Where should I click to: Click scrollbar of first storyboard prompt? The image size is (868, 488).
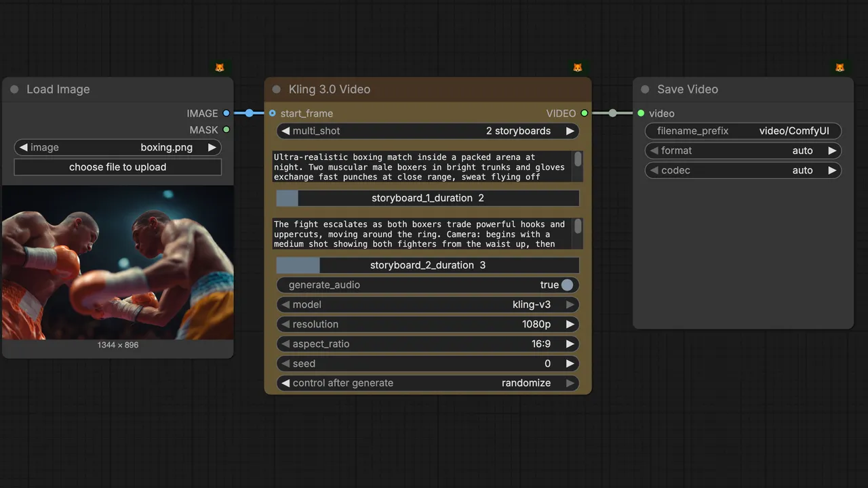578,159
